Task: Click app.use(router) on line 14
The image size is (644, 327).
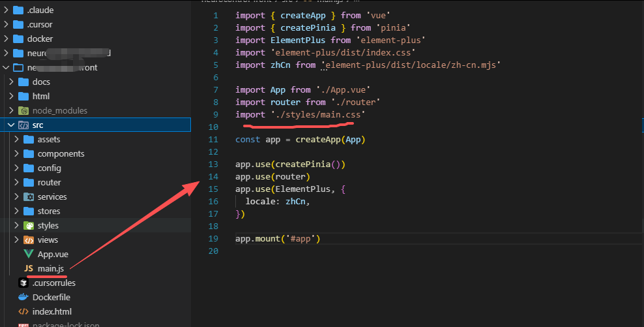Action: (272, 176)
